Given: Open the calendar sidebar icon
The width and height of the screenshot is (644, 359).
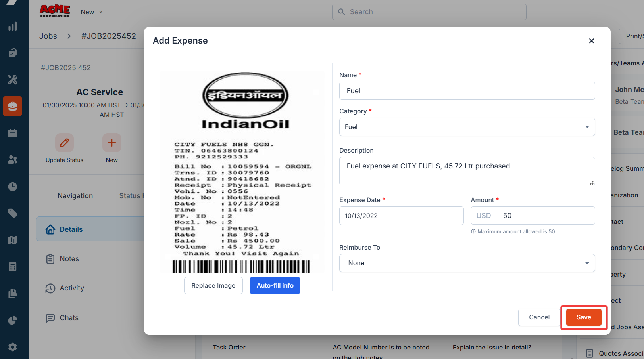Looking at the screenshot, I should pos(13,133).
